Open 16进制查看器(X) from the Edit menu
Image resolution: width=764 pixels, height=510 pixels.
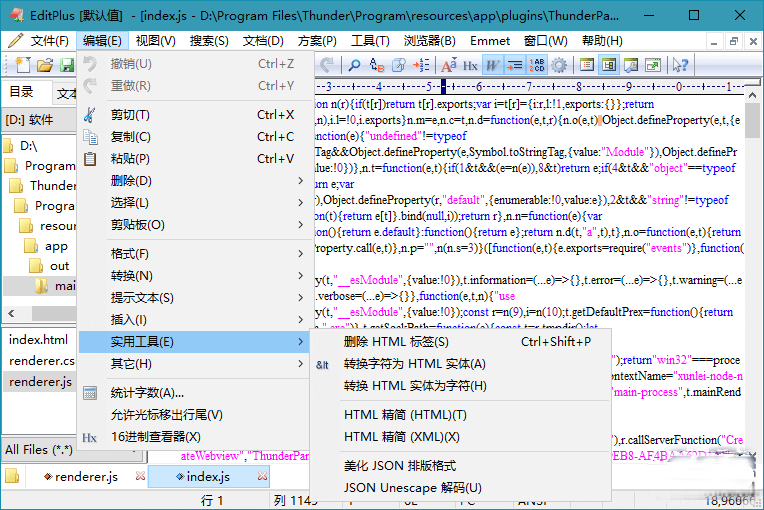(193, 436)
